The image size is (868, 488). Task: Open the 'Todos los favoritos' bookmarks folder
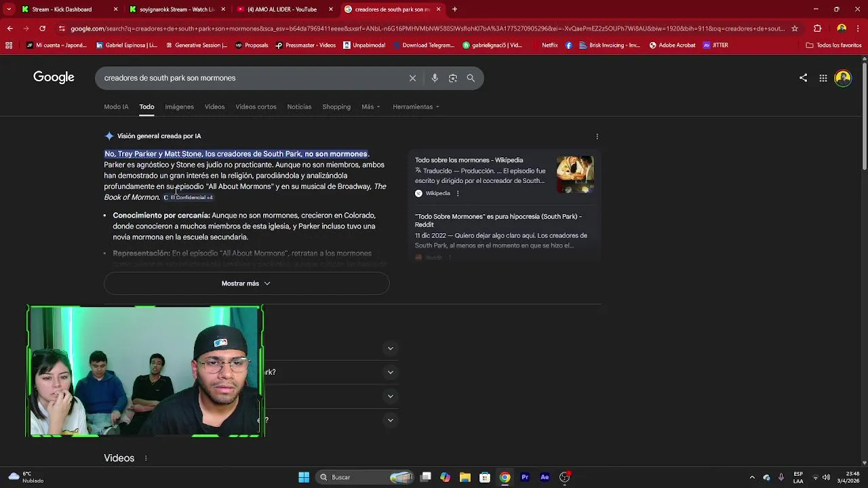[x=833, y=45]
